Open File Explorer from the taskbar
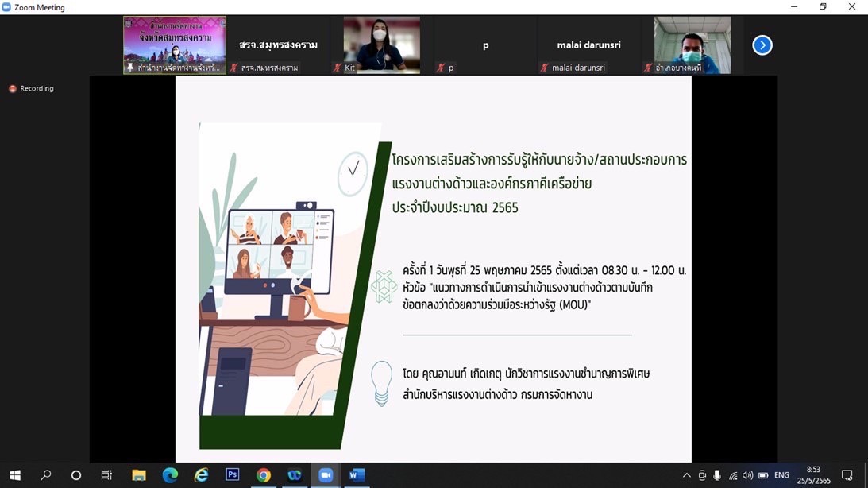868x488 pixels. tap(139, 475)
